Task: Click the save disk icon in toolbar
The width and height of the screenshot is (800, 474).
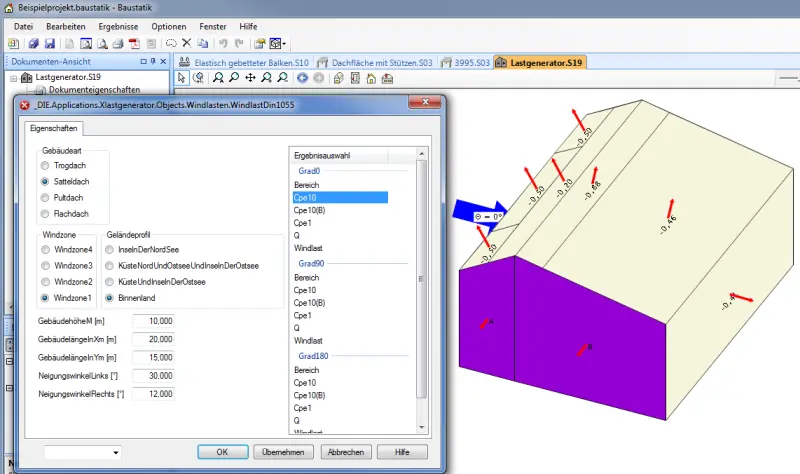Action: (49, 43)
